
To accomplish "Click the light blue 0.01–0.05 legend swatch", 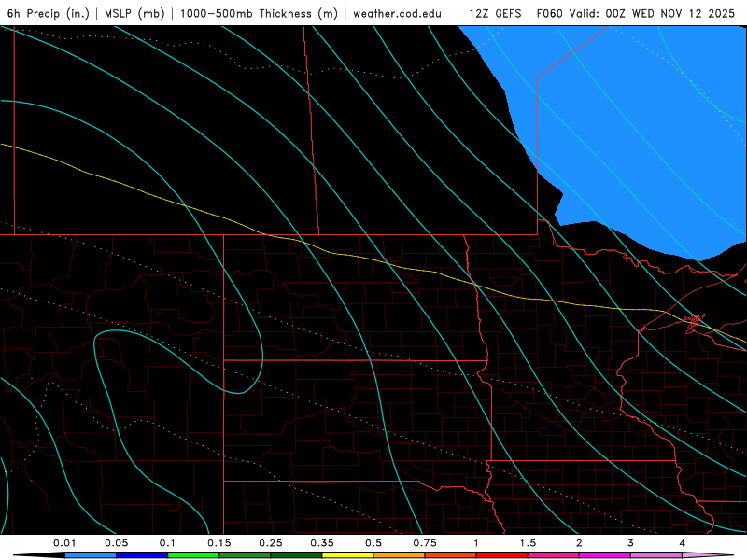I will [x=91, y=555].
